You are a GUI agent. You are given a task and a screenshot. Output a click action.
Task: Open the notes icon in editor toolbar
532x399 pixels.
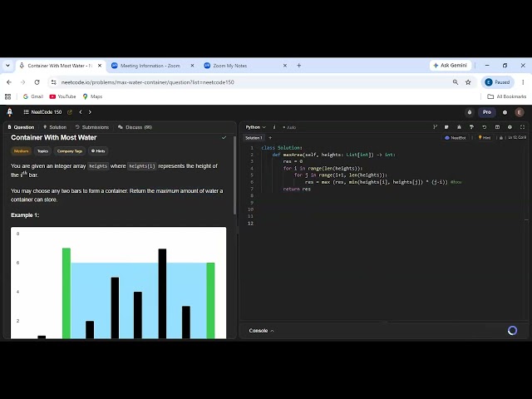point(446,127)
